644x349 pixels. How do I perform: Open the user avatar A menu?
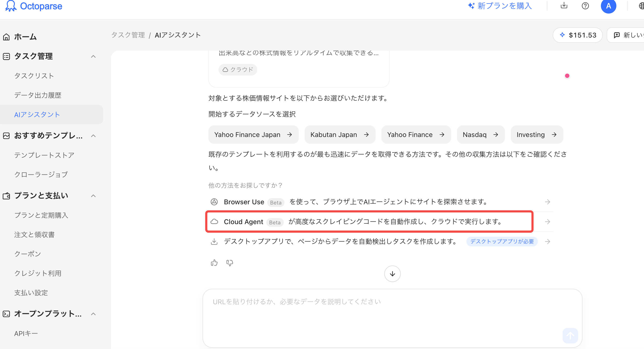(x=608, y=6)
